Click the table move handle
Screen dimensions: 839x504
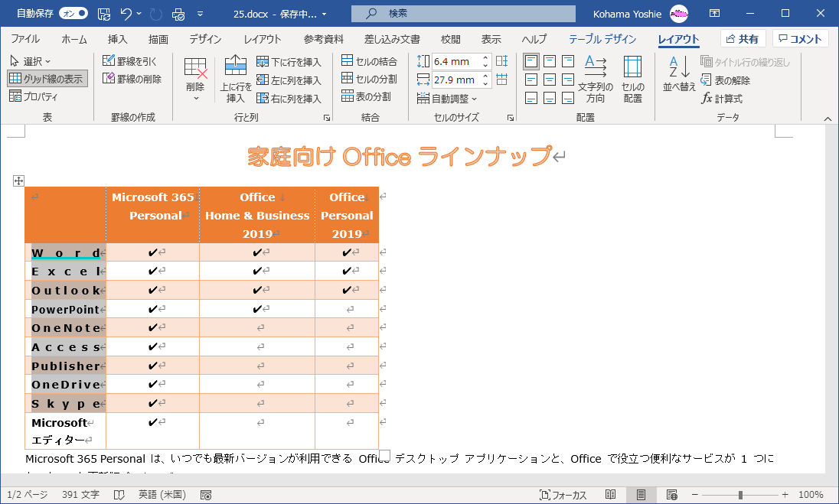click(x=18, y=180)
